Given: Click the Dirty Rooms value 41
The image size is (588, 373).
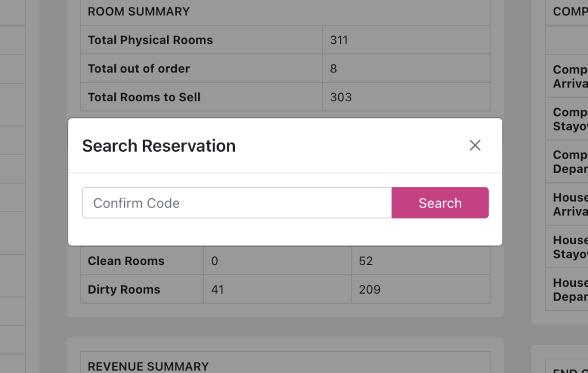Looking at the screenshot, I should 217,290.
